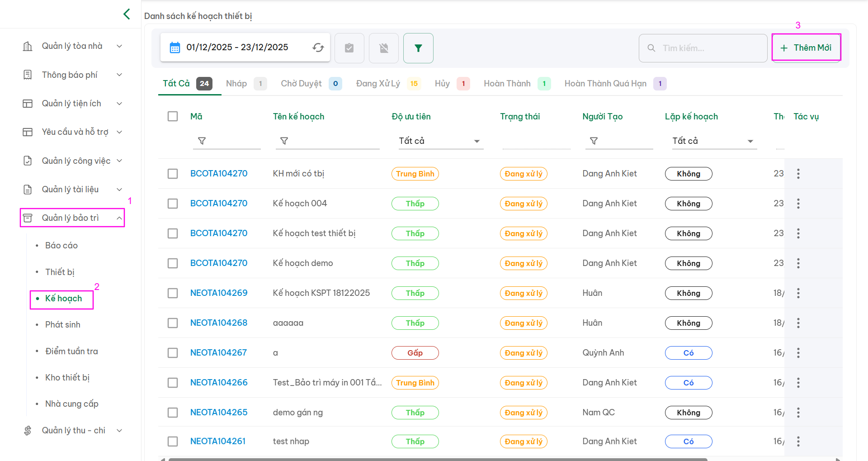
Task: Open calendar icon for date range
Action: 175,48
